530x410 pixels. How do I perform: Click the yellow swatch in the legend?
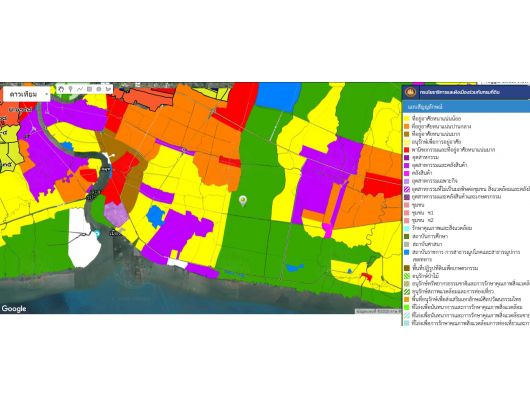[x=407, y=119]
